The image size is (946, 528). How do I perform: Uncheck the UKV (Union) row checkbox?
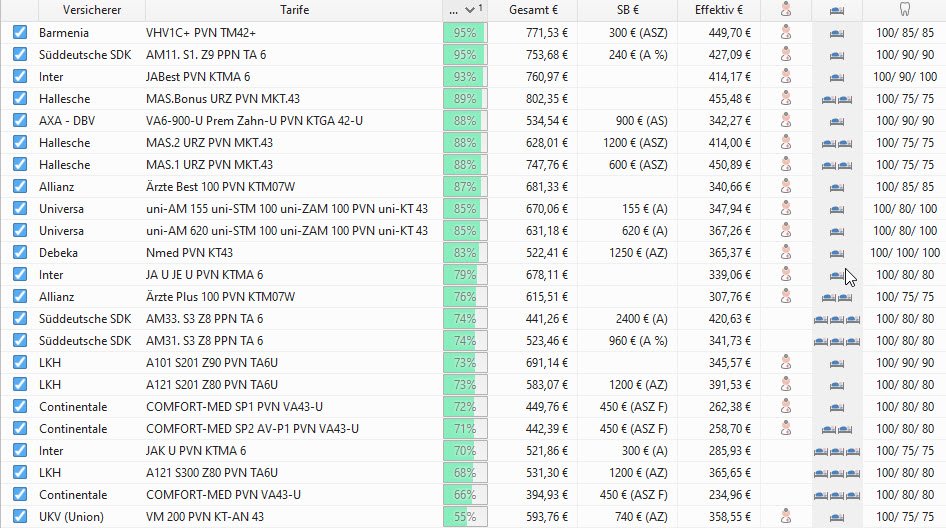(x=20, y=516)
